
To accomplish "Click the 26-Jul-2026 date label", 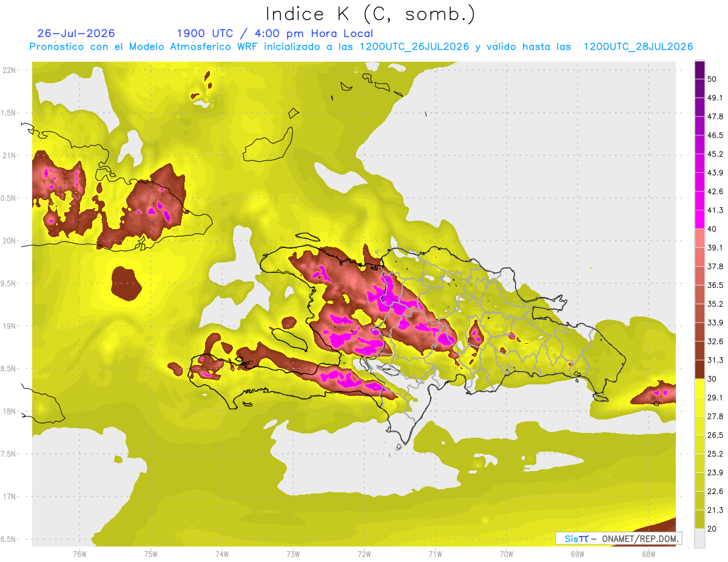I will point(76,33).
